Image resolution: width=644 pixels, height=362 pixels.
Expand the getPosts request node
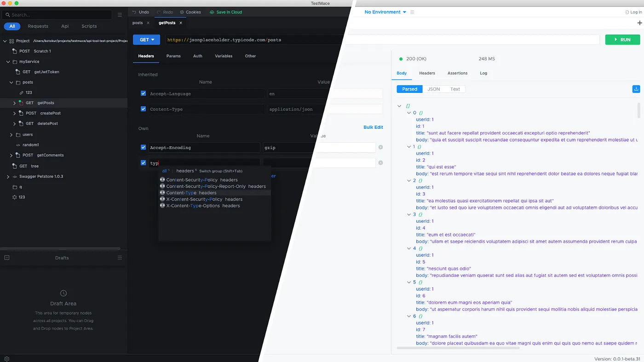15,103
